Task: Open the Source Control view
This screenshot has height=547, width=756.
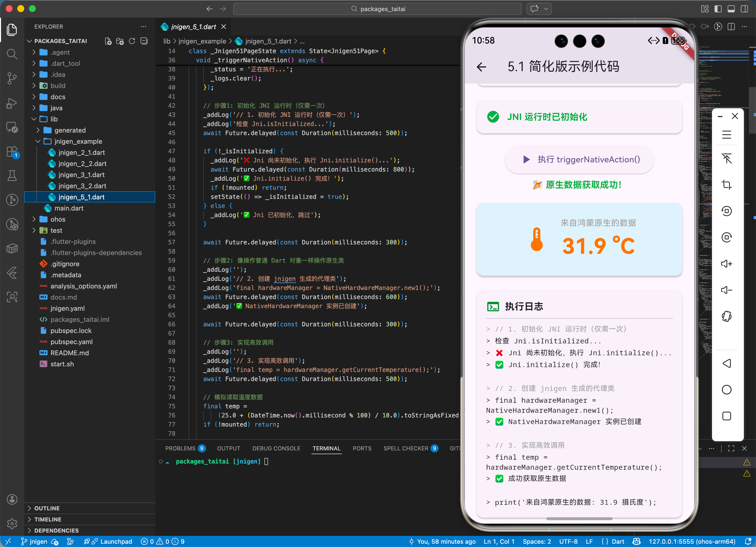Action: click(12, 78)
